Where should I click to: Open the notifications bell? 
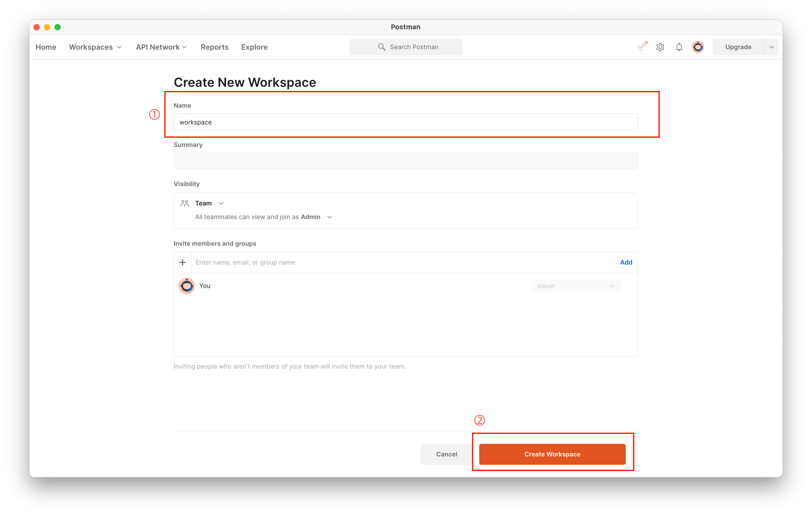[679, 47]
